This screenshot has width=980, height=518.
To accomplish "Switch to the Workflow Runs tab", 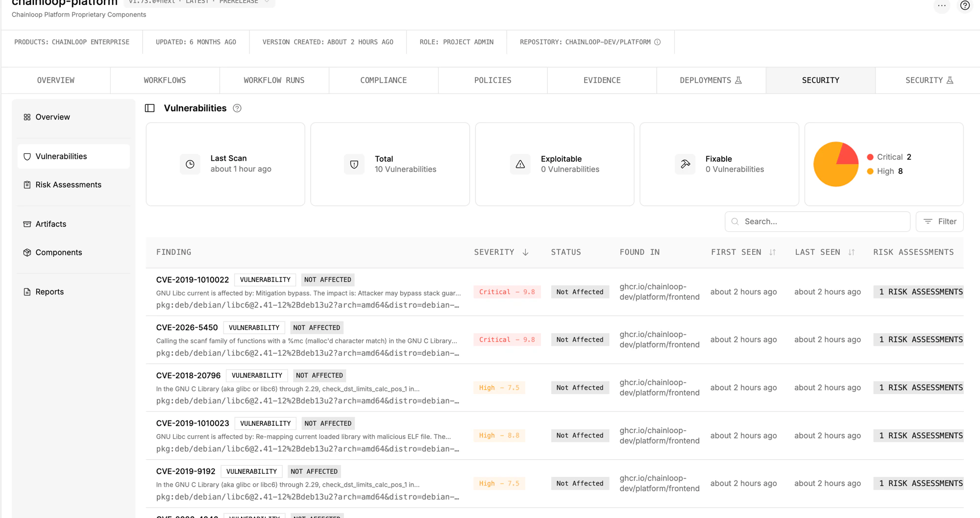I will 274,80.
